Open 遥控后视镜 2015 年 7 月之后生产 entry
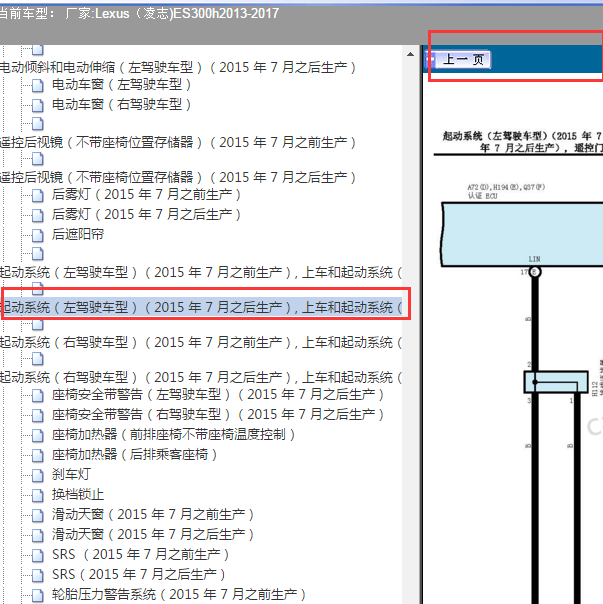 click(x=178, y=178)
